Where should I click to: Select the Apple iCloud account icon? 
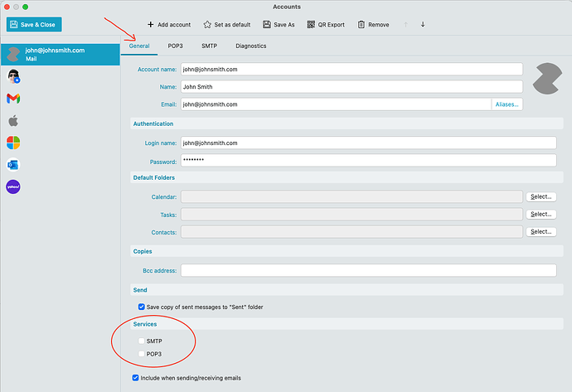coord(13,121)
